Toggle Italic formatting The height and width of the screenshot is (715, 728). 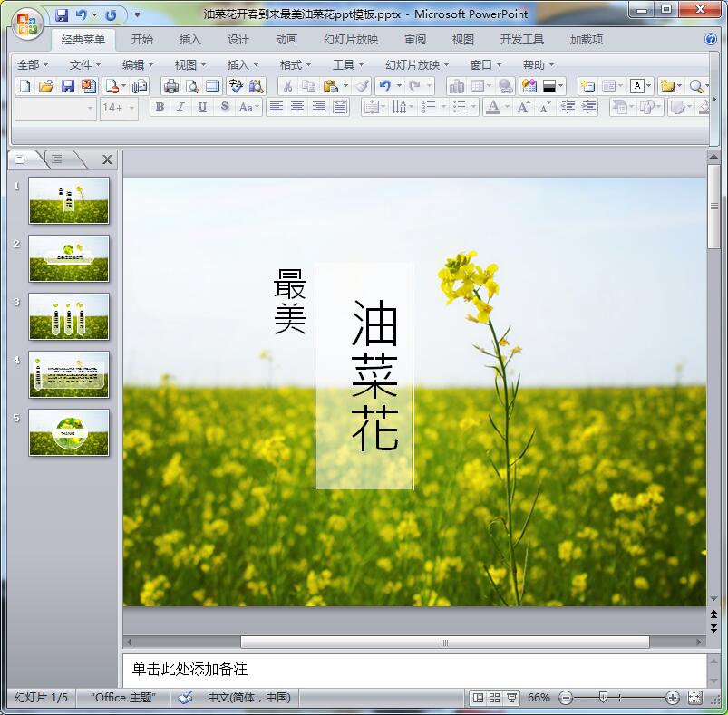coord(181,107)
